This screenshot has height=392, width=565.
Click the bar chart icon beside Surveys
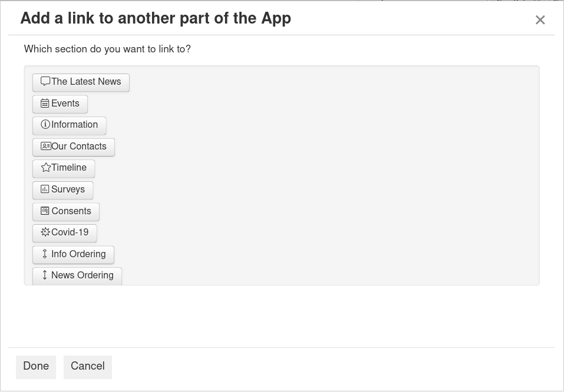point(45,190)
